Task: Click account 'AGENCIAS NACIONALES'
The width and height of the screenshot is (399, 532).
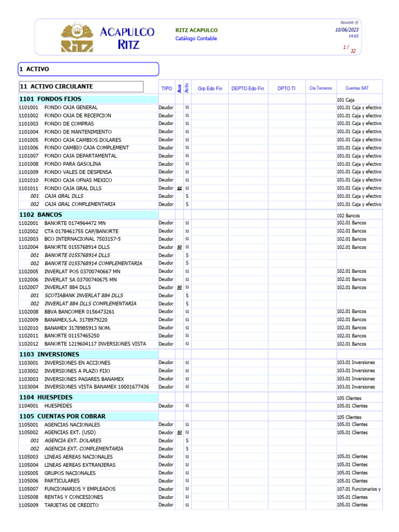Action: point(72,425)
